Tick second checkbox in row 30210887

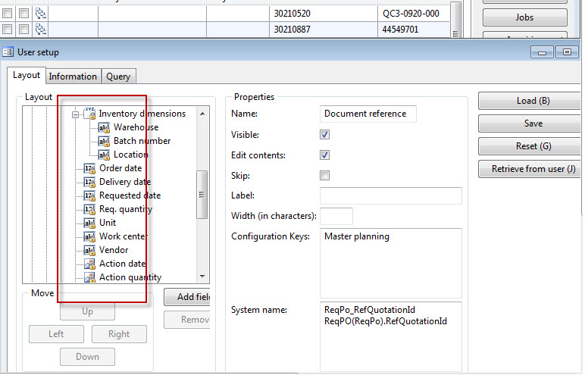[x=23, y=30]
